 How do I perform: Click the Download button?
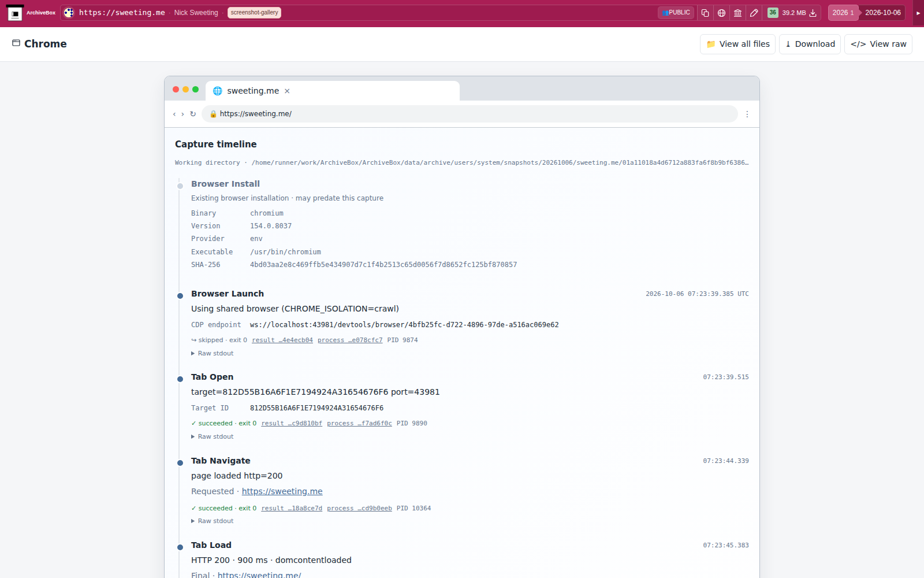point(810,44)
